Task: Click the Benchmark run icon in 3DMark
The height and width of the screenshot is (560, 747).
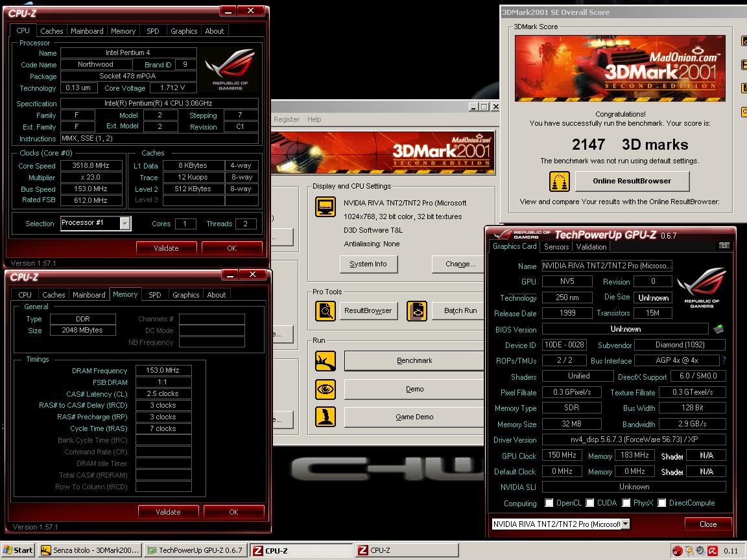Action: 326,361
